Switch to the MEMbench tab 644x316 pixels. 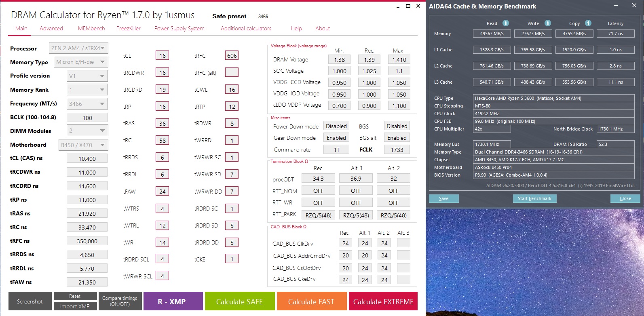click(x=91, y=28)
